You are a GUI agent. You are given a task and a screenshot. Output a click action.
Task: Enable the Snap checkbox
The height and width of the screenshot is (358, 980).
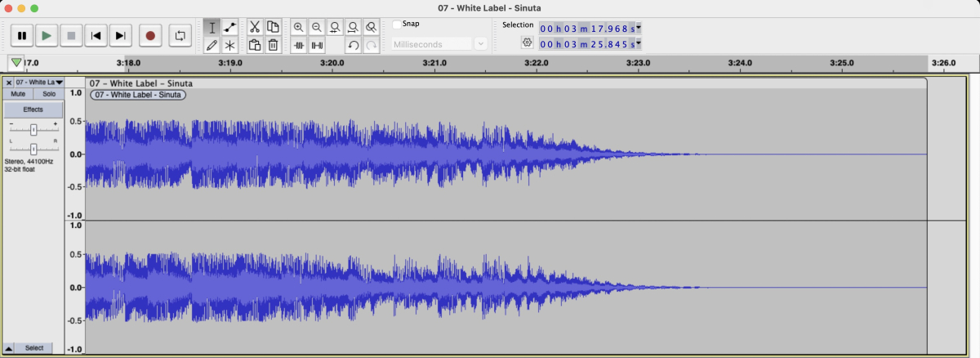397,25
